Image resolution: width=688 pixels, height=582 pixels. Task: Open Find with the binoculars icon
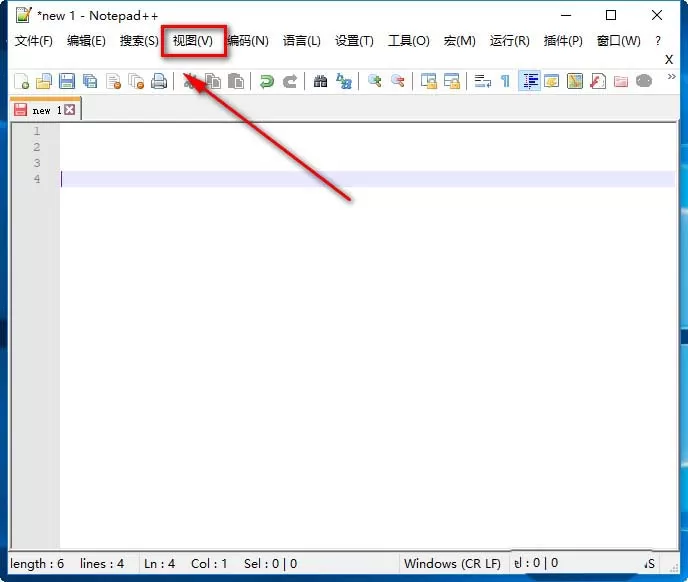point(320,82)
